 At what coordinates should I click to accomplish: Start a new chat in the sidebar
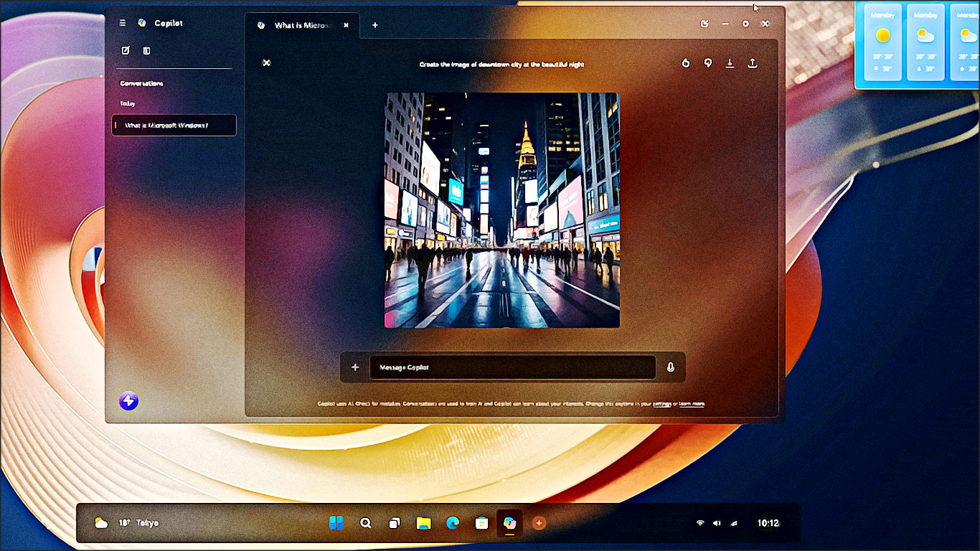[124, 51]
